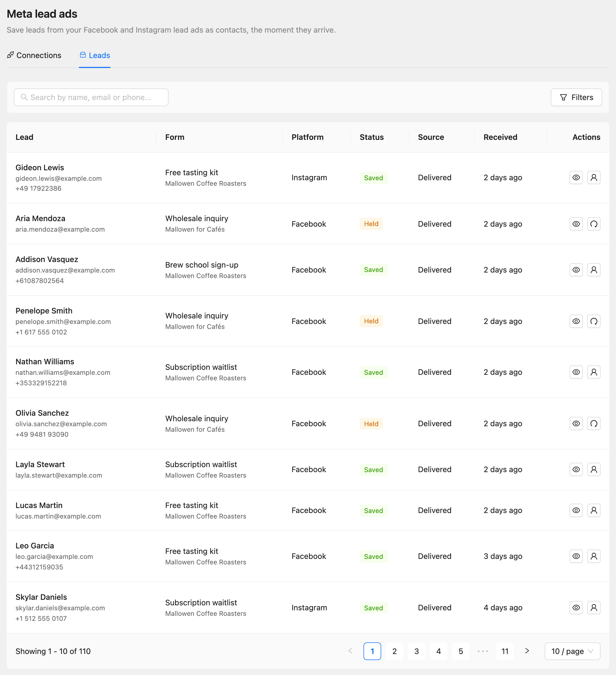Select current page 1 button
Screen dimensions: 616x675
click(372, 651)
